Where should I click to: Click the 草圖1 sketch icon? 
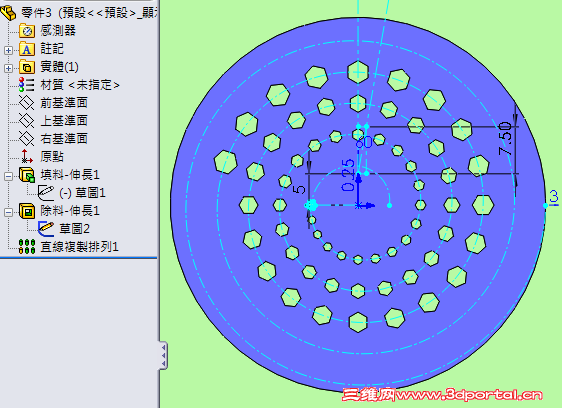[46, 193]
